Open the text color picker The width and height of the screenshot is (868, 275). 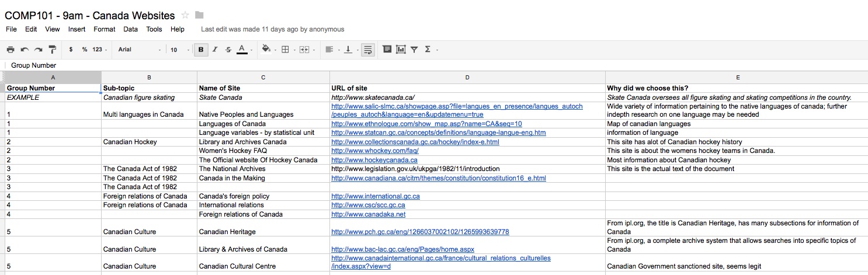coord(245,50)
